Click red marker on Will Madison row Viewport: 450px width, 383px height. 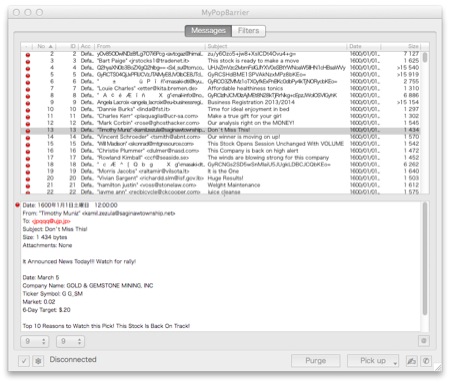(x=28, y=144)
